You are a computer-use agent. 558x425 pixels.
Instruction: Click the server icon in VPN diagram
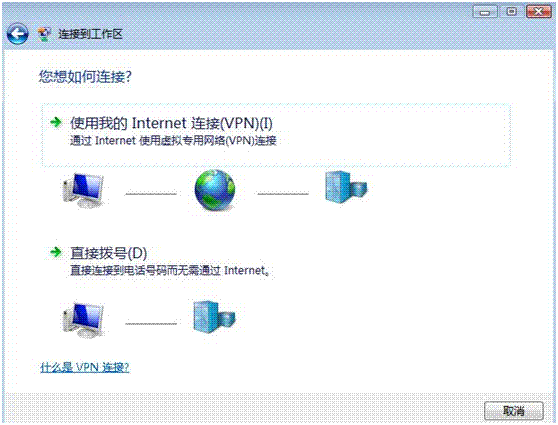[x=346, y=187]
